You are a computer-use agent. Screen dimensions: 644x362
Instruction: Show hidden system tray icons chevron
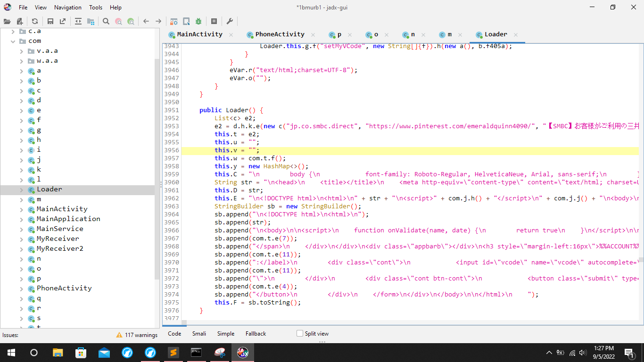tap(549, 353)
